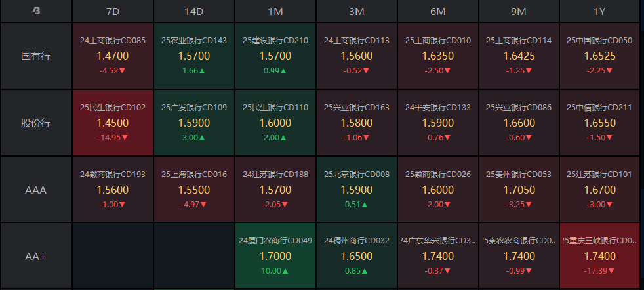Click the 25广发银行CD109 link
The height and width of the screenshot is (290, 644).
pyautogui.click(x=194, y=108)
